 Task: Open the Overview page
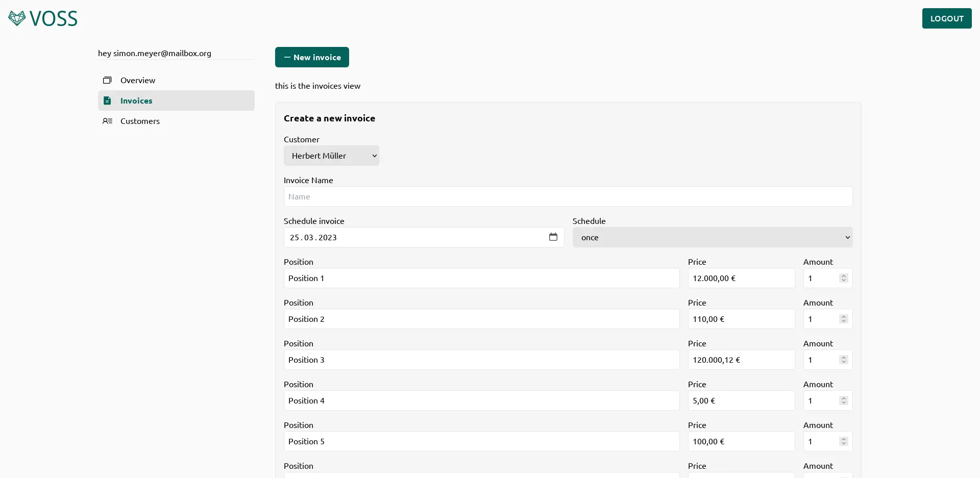coord(138,80)
